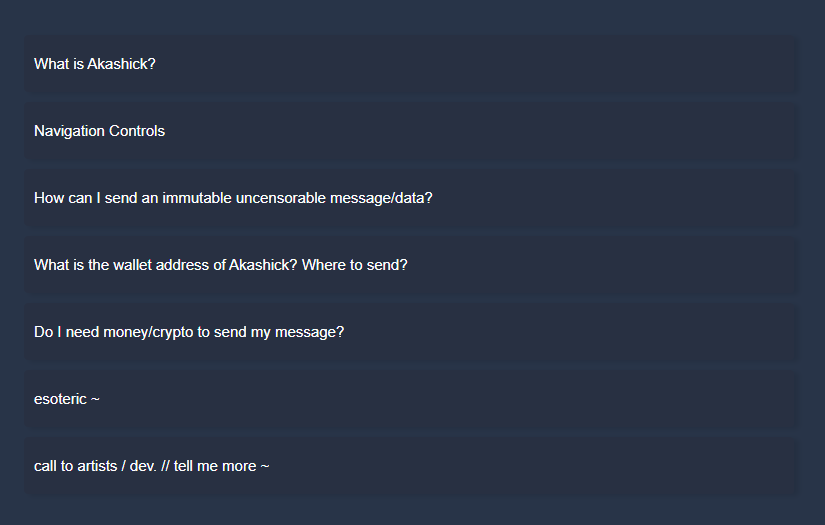Viewport: 825px width, 525px height.
Task: Toggle the last FAQ row about artists and devs
Action: (x=410, y=466)
